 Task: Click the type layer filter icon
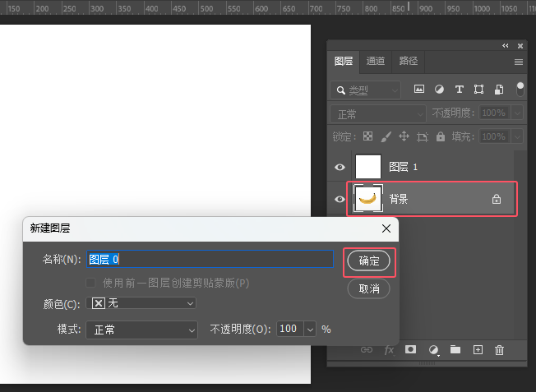click(459, 90)
